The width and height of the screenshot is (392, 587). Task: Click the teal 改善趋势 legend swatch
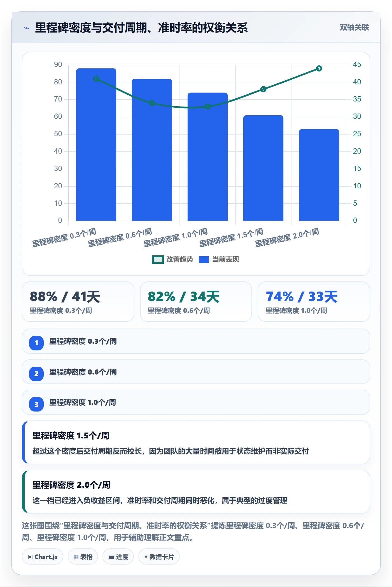(158, 260)
